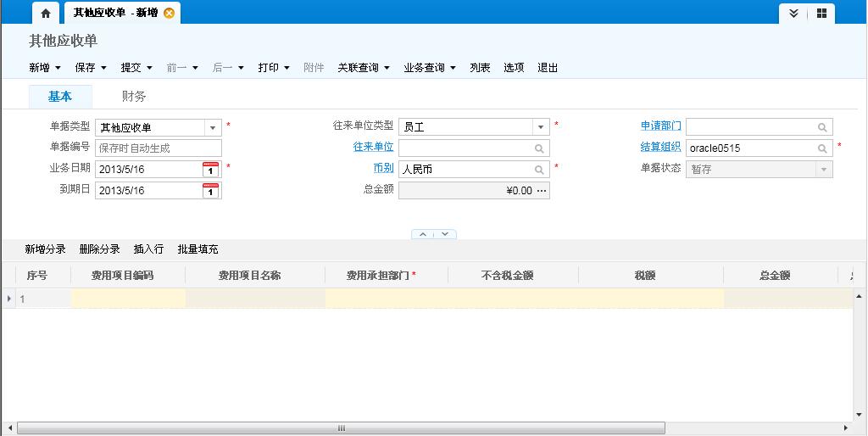Click 批量填充 button
The height and width of the screenshot is (436, 868).
click(198, 249)
